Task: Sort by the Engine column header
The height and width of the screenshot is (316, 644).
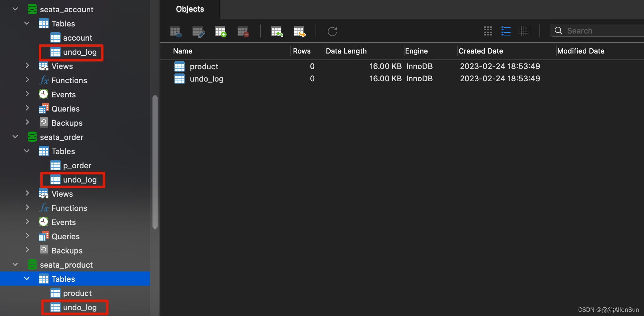Action: click(x=416, y=51)
